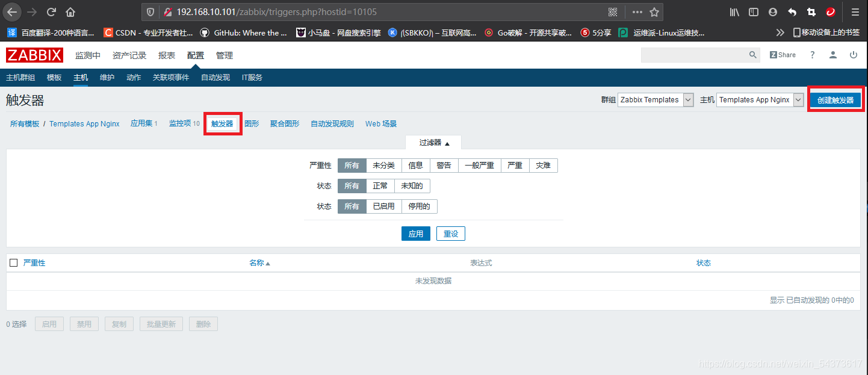Open the 监测中 main menu
The width and height of the screenshot is (868, 375).
click(88, 55)
